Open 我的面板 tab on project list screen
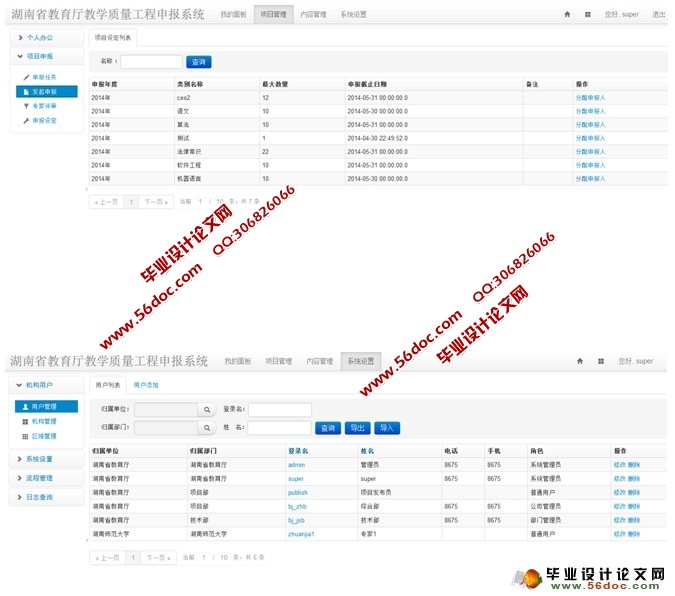 (234, 15)
